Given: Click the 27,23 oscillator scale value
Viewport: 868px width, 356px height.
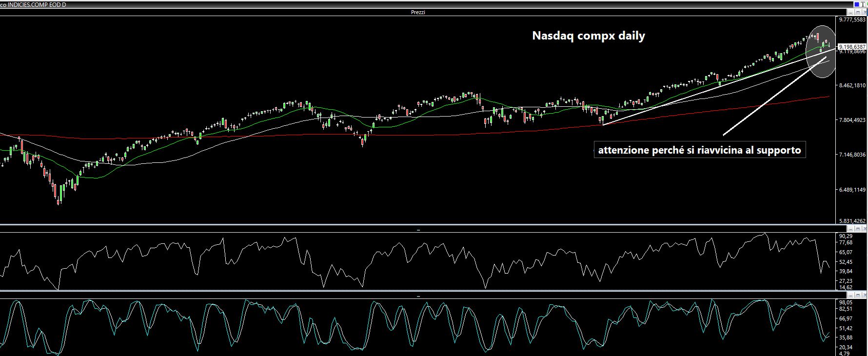Looking at the screenshot, I should click(x=846, y=281).
